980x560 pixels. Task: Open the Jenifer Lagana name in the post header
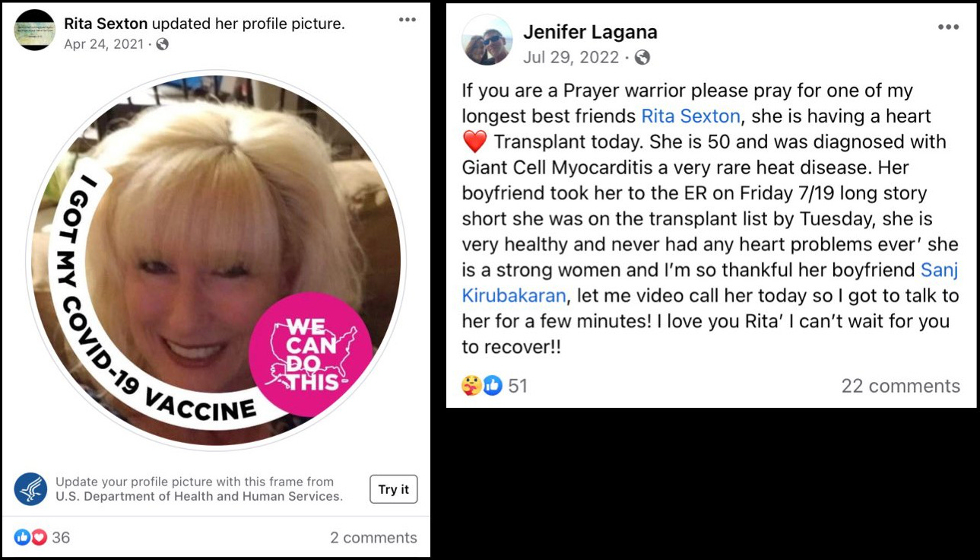[x=590, y=32]
